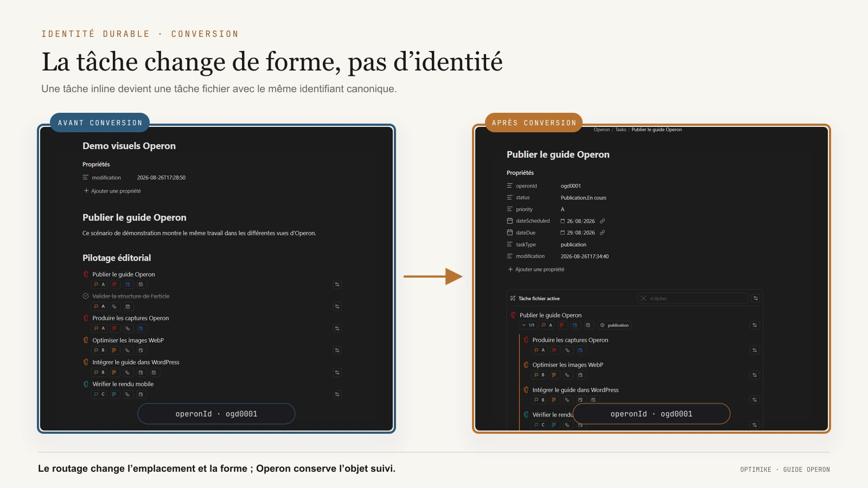Screen dimensions: 868x488
Task: Open the Operon breadcrumb
Action: tap(602, 130)
